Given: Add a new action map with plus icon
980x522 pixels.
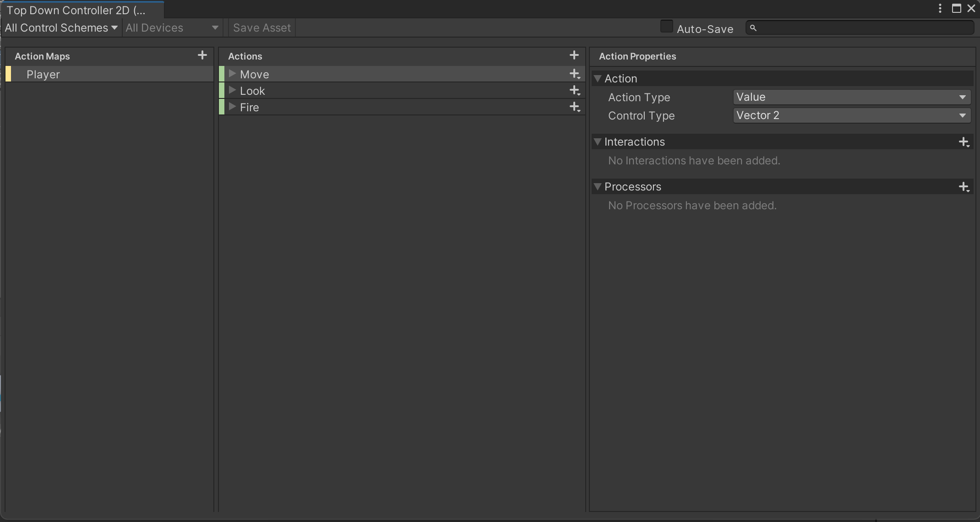Looking at the screenshot, I should click(x=202, y=55).
